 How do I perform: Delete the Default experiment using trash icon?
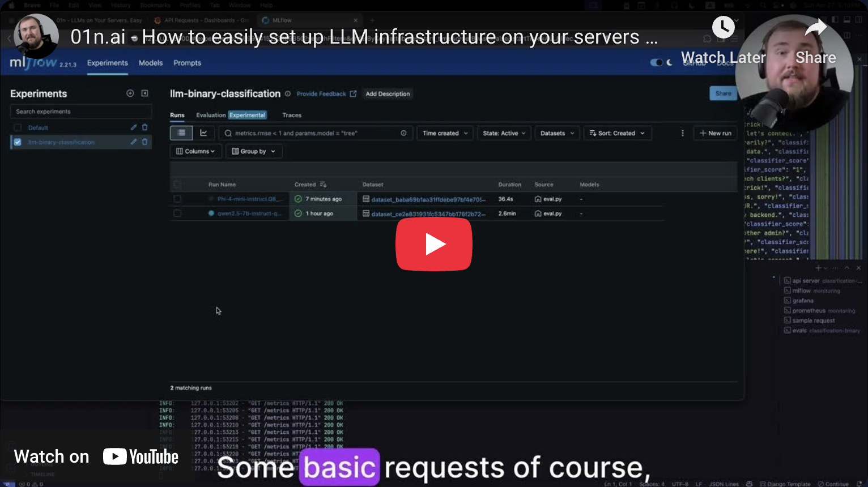tap(145, 127)
